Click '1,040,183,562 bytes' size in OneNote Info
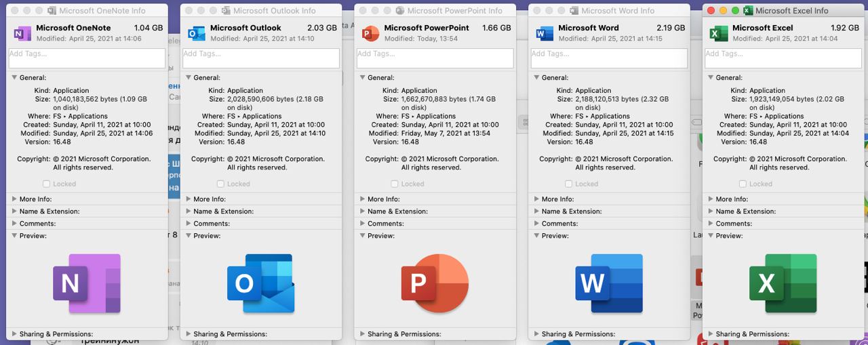 coord(85,99)
